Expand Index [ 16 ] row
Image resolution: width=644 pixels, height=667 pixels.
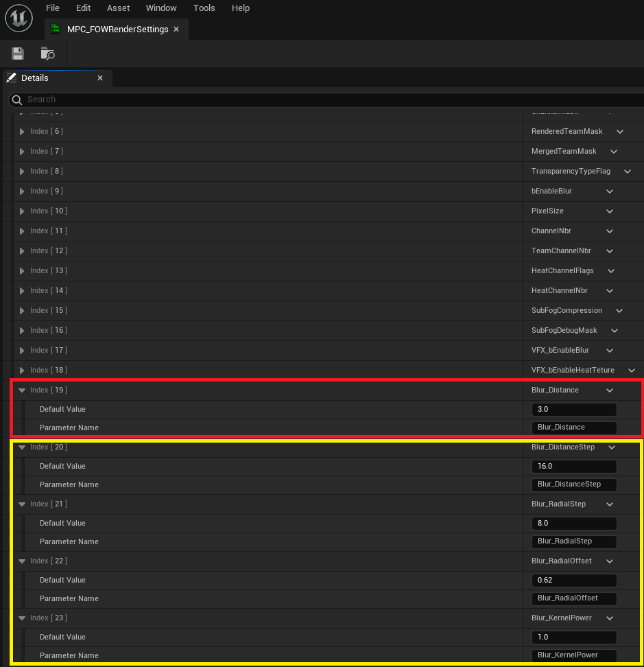click(22, 331)
